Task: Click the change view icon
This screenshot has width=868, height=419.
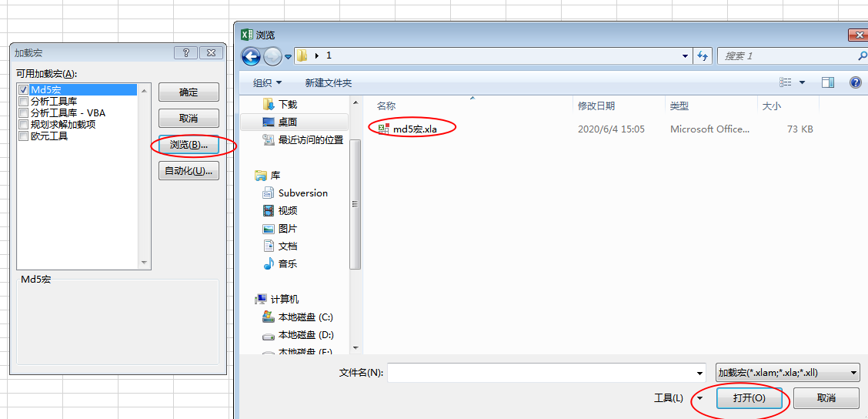Action: click(x=785, y=82)
